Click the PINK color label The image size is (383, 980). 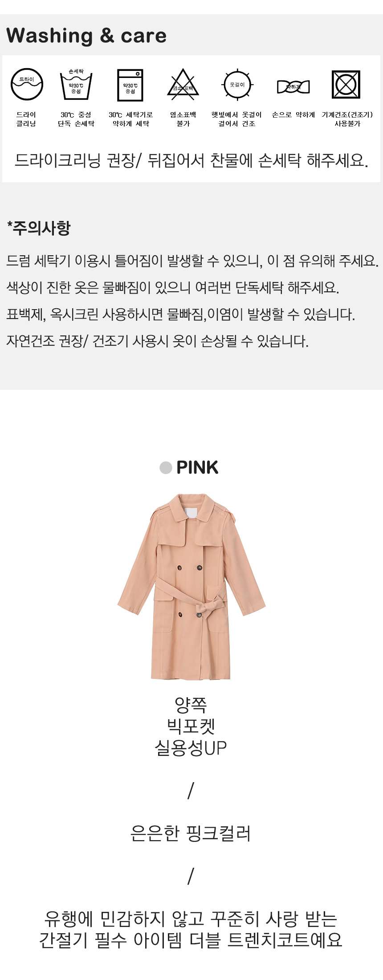(197, 468)
